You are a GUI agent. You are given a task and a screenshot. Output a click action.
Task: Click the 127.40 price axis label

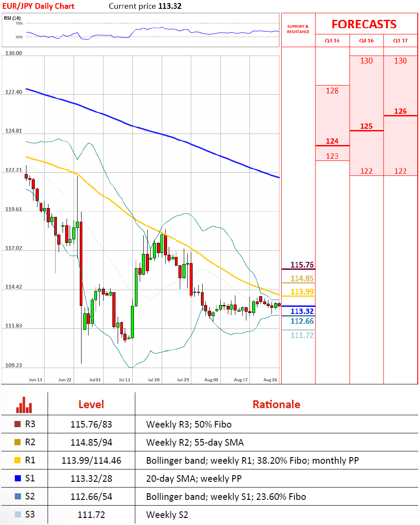point(14,92)
